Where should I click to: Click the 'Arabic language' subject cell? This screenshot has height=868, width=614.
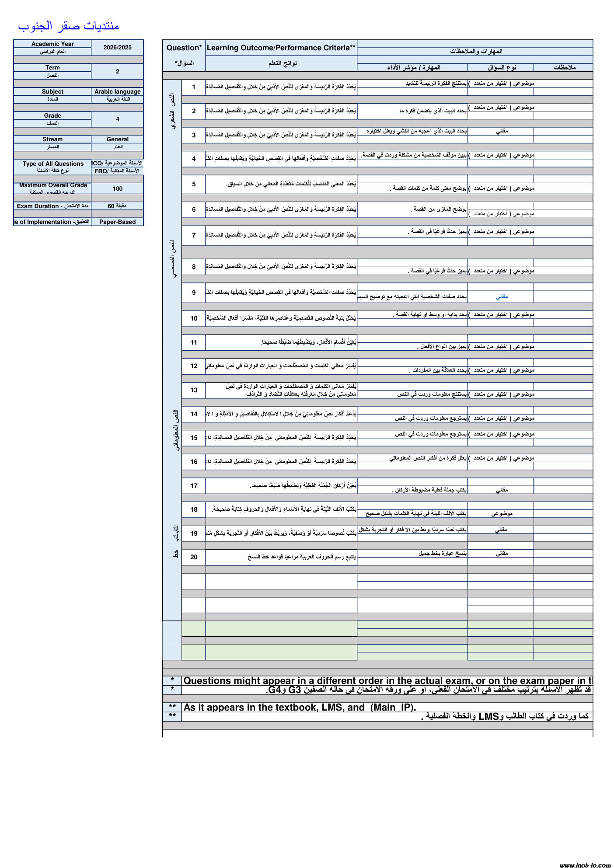117,92
